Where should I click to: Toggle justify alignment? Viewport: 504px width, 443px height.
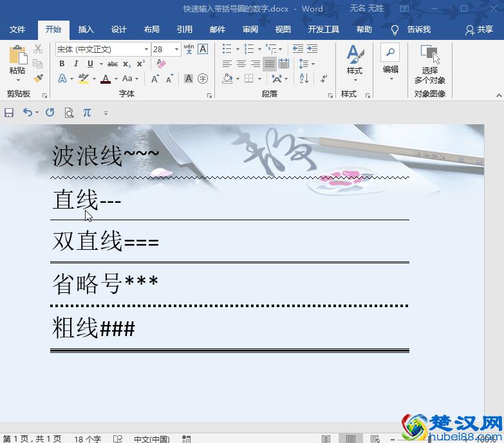pos(269,64)
